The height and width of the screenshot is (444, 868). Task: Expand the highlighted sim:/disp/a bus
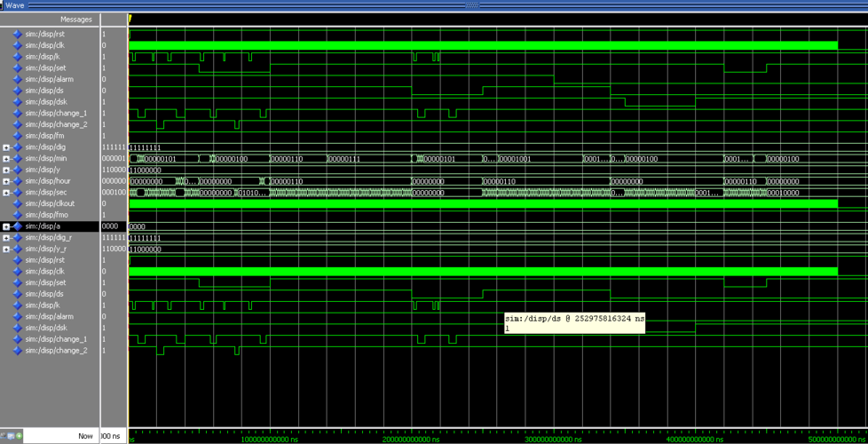click(6, 226)
